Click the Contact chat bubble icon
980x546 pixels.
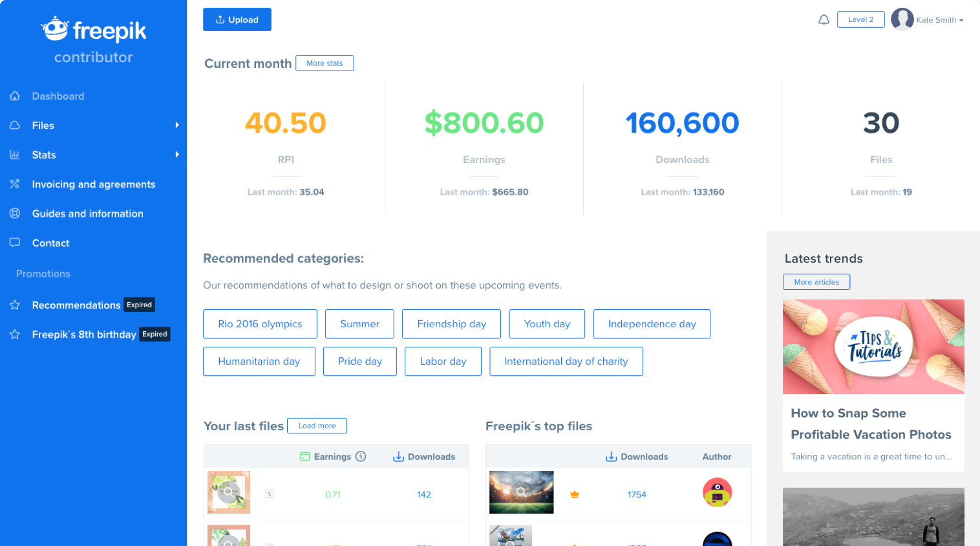point(15,243)
